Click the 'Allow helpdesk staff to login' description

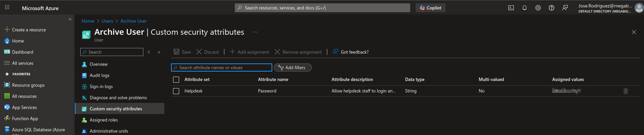pyautogui.click(x=363, y=91)
